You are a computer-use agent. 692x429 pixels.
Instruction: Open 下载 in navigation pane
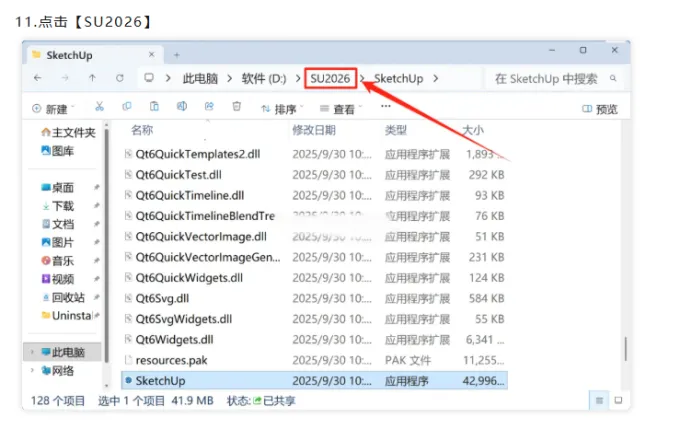pyautogui.click(x=57, y=206)
